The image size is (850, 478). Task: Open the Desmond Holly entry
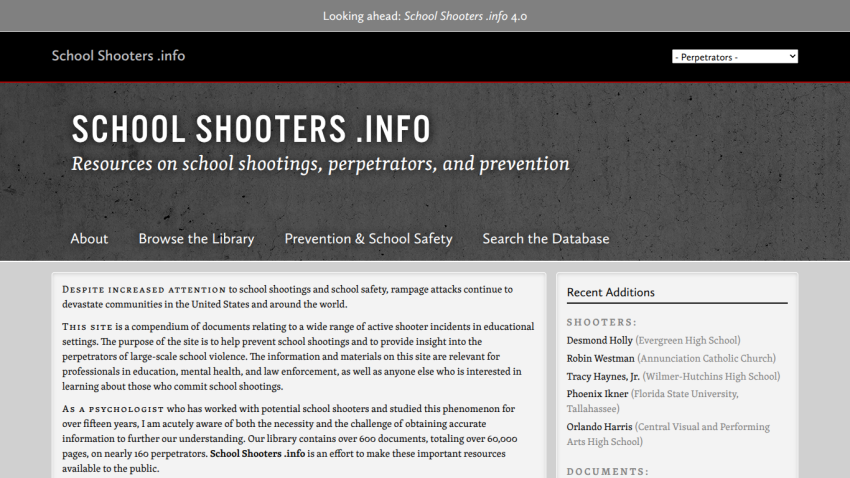coord(600,340)
